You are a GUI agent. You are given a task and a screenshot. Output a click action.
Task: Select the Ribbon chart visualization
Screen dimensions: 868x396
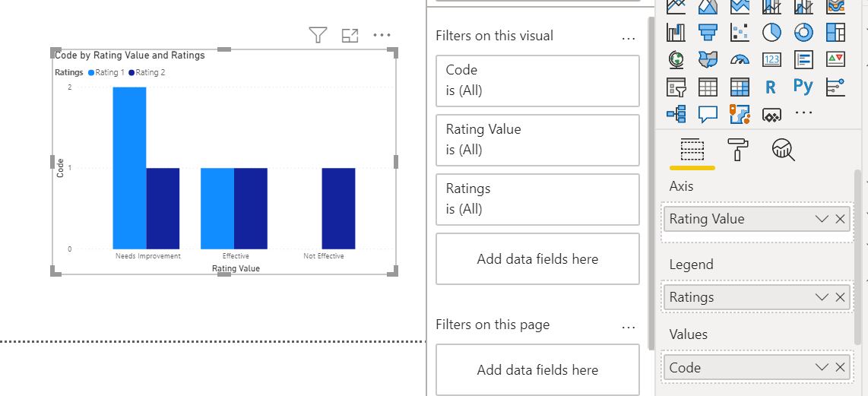coord(835,6)
